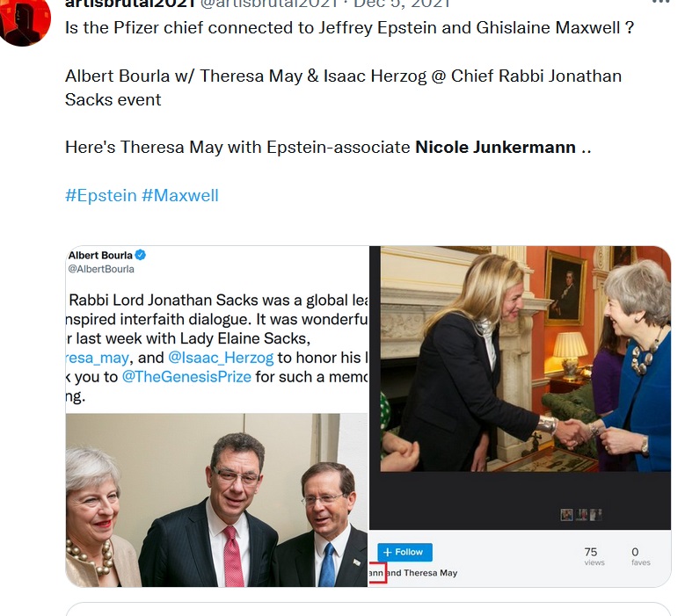Click the Albert Bourla display name

pos(100,256)
